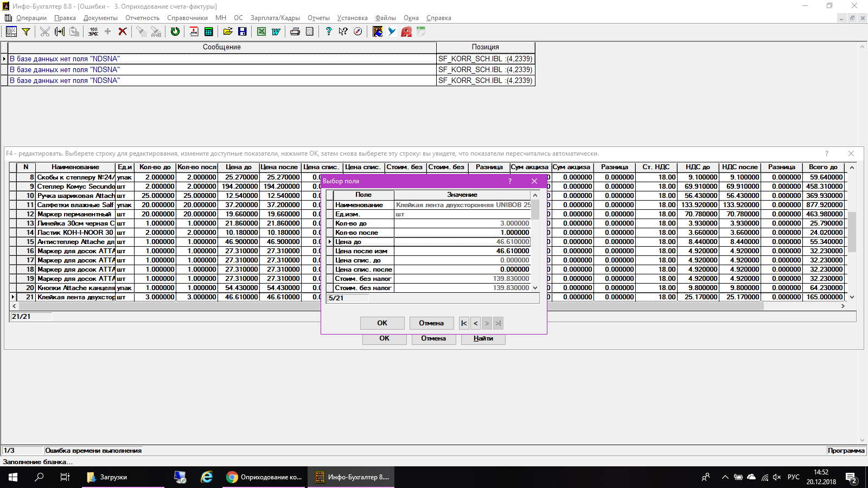Open the Операции menu
868x488 pixels.
coord(31,18)
